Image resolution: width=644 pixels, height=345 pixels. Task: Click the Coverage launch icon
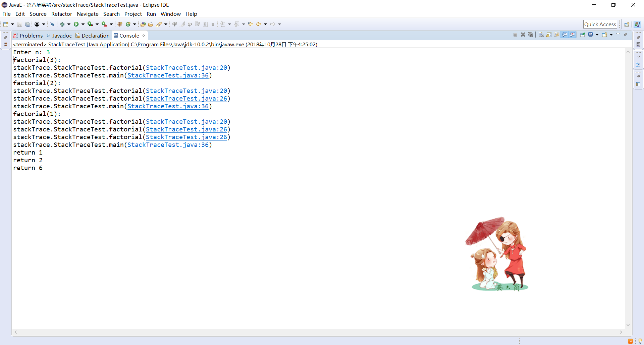pyautogui.click(x=90, y=24)
